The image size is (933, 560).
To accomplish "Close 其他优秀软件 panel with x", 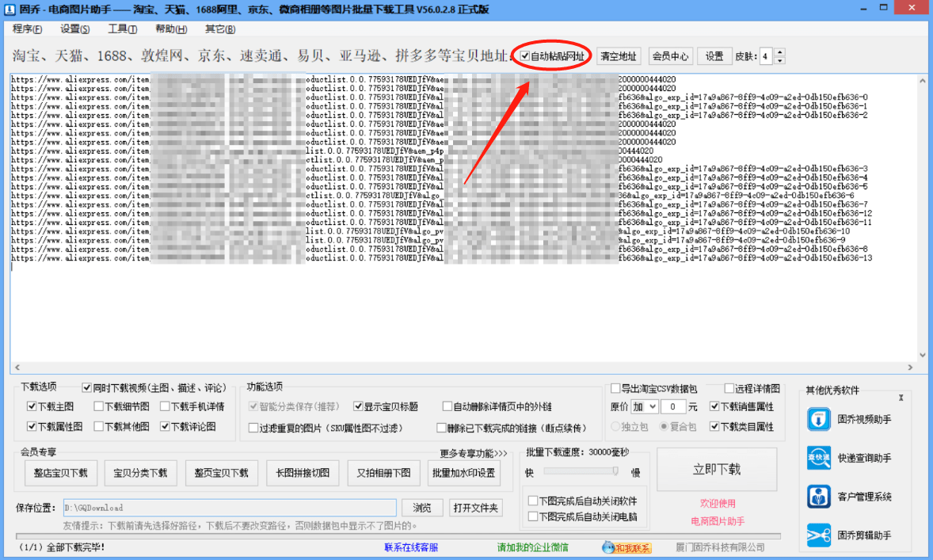I will 901,398.
